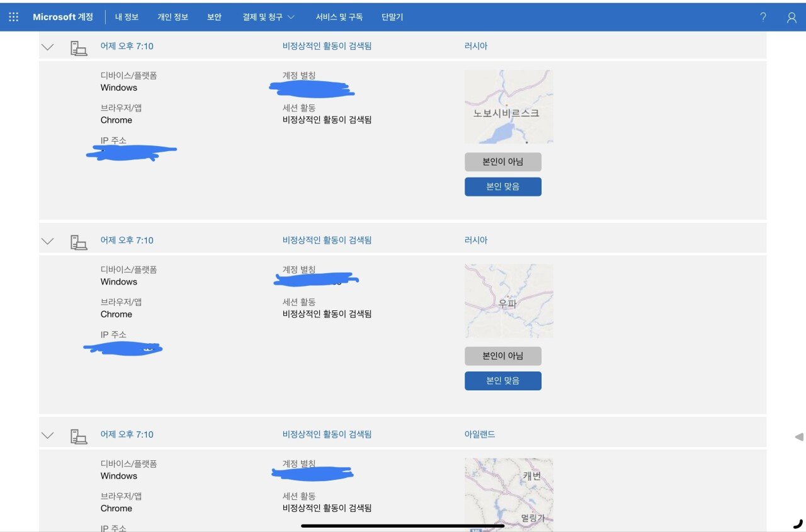The image size is (806, 532).
Task: Click 본인이 아님 for Novosibirsk activity
Action: pos(502,162)
